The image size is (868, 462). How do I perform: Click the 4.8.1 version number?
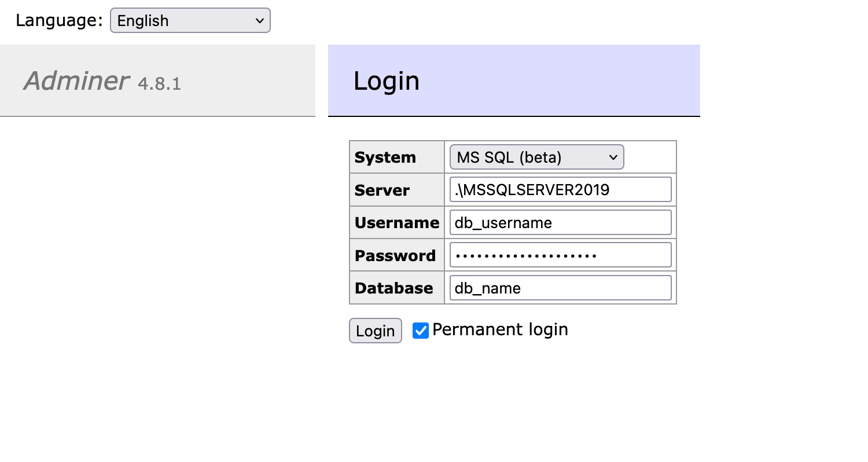[159, 84]
